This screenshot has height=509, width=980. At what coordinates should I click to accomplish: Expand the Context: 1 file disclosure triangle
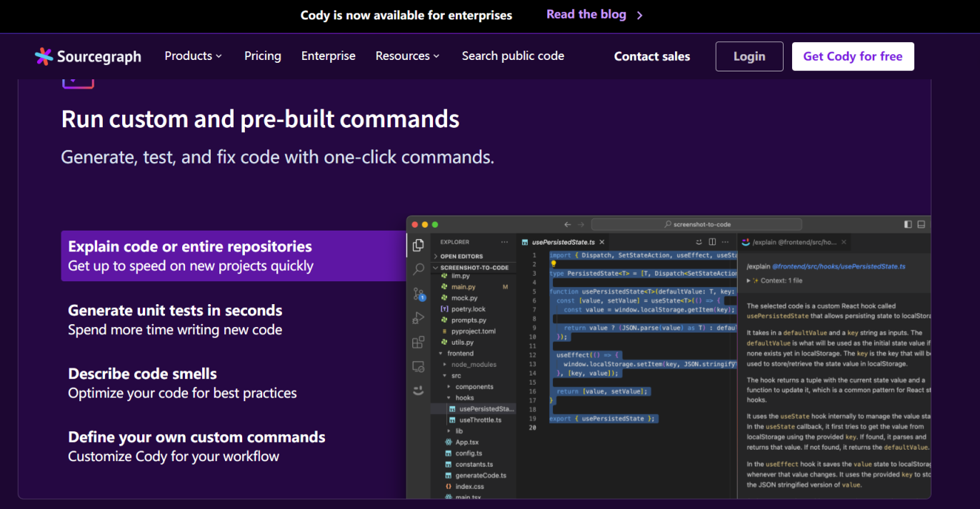[749, 281]
